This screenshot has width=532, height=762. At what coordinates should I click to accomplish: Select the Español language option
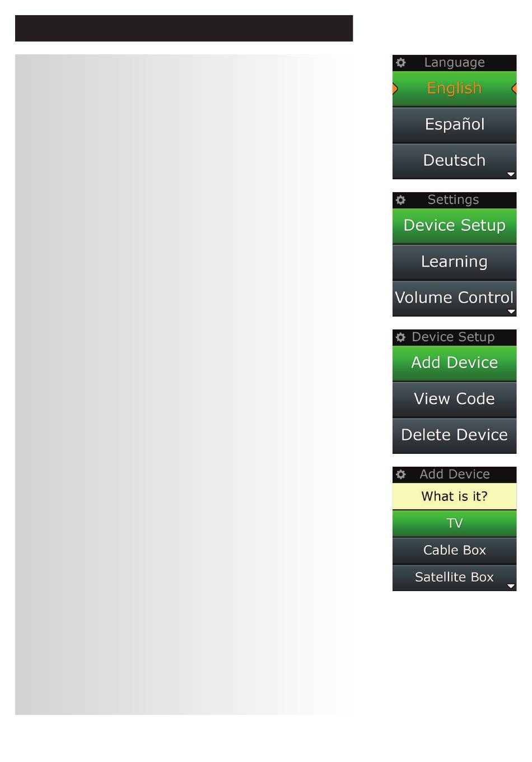[454, 125]
